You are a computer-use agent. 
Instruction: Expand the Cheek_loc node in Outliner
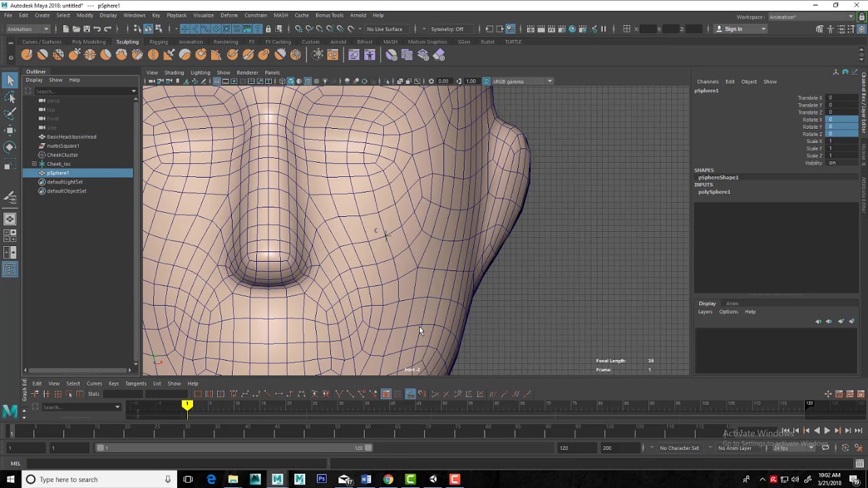(x=34, y=164)
